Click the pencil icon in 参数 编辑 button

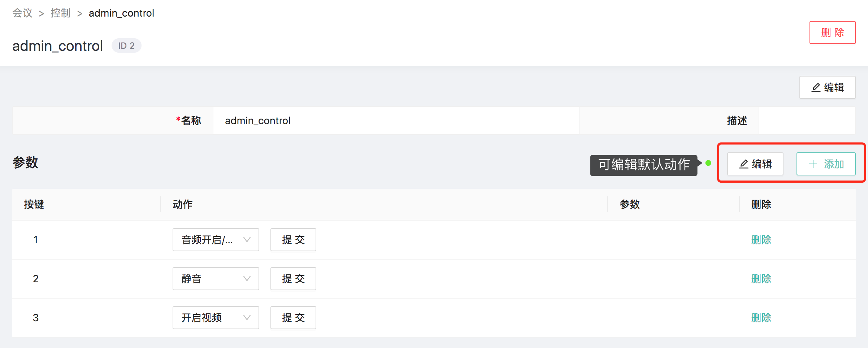tap(744, 164)
